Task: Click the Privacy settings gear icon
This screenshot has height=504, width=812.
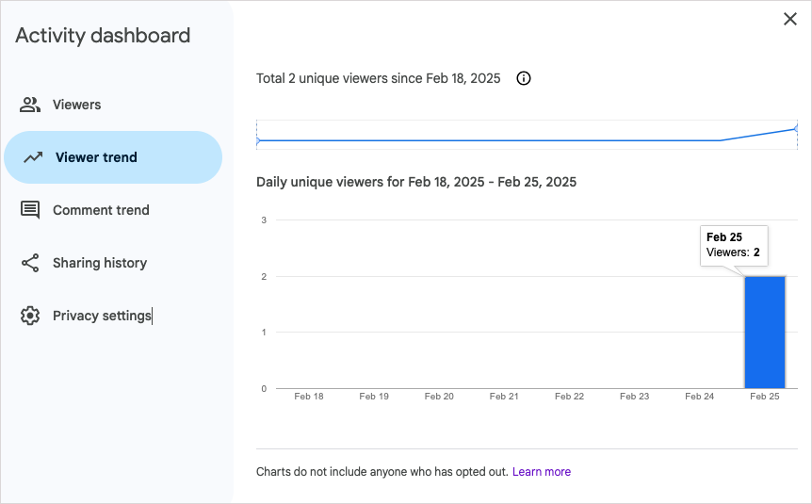Action: tap(30, 316)
